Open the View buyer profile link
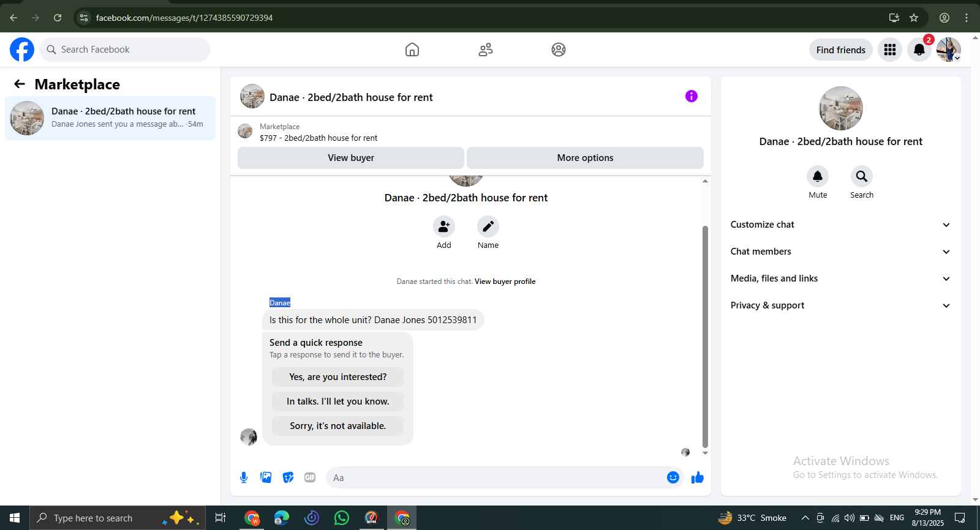 click(505, 282)
